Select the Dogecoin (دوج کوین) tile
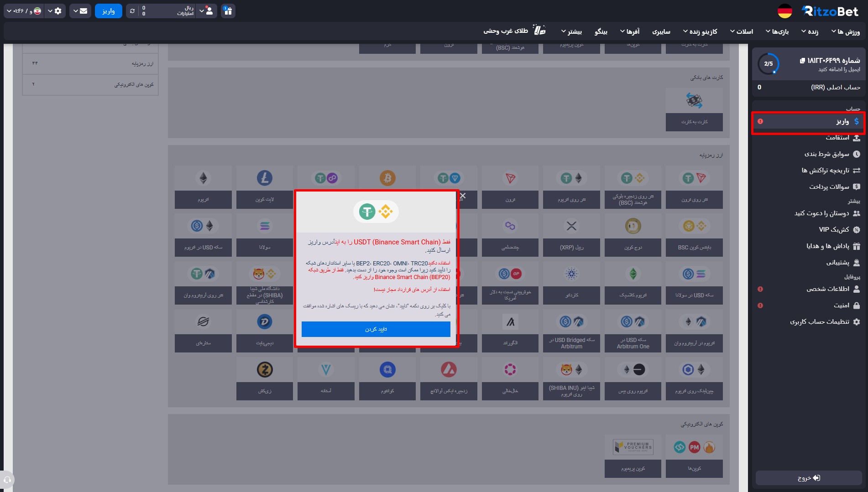This screenshot has width=868, height=492. coord(633,235)
